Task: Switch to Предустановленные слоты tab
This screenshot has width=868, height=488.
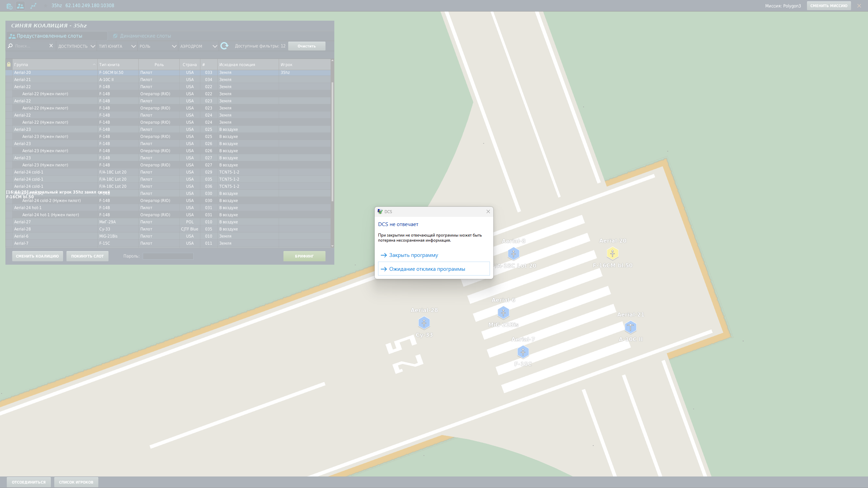Action: coord(57,36)
